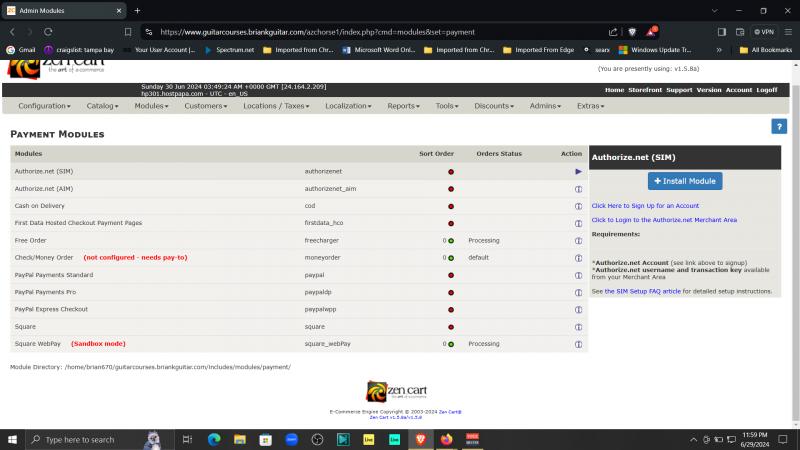
Task: Open Microsoft Edge from taskbar
Action: click(214, 439)
